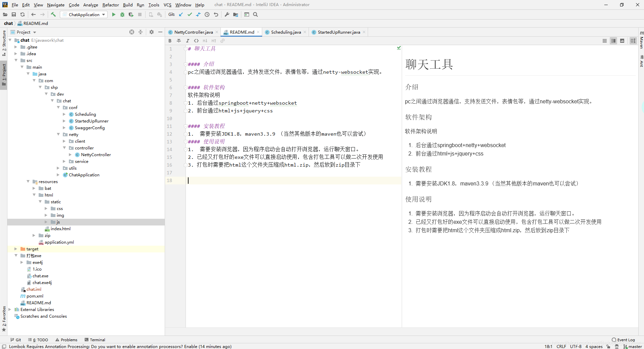The image size is (644, 349).
Task: Click Collapse All icon in Project panel
Action: click(140, 32)
